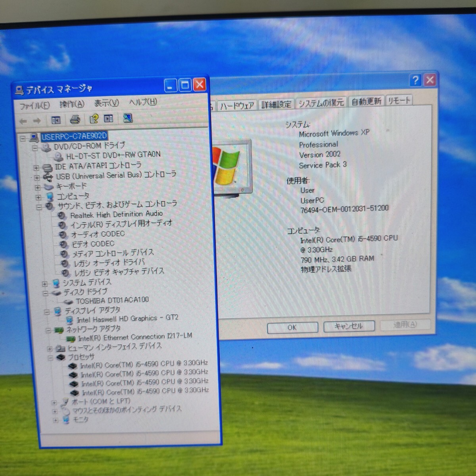Click the USB controller category icon

[48, 177]
